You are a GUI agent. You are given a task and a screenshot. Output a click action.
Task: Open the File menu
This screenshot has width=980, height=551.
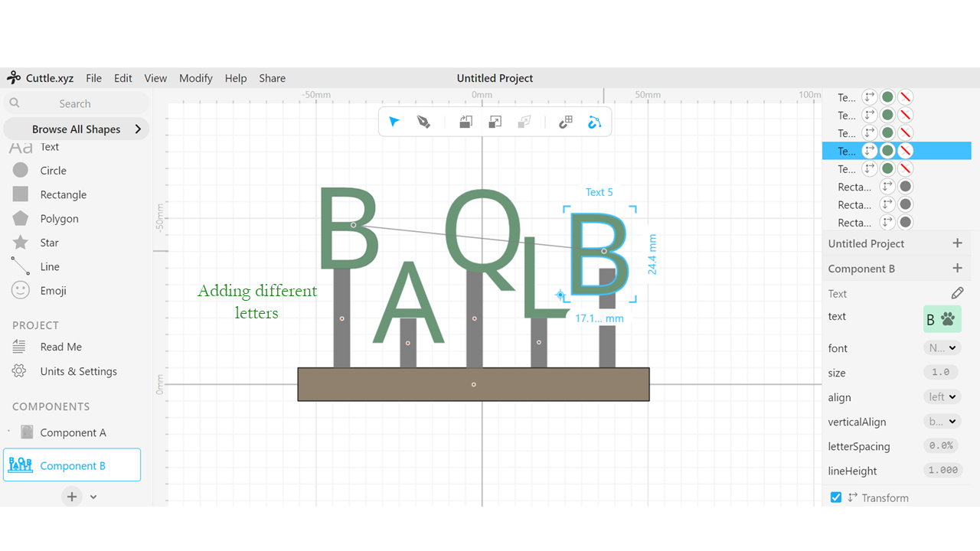click(x=93, y=78)
